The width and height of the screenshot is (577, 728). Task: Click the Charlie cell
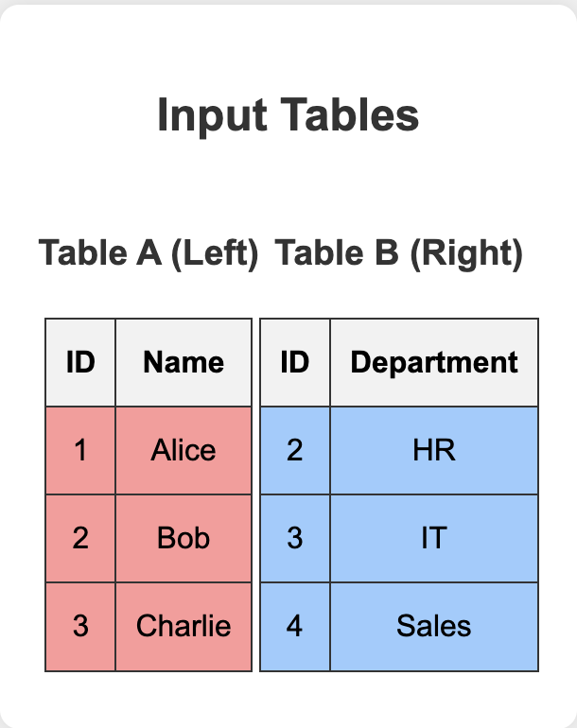(x=184, y=626)
